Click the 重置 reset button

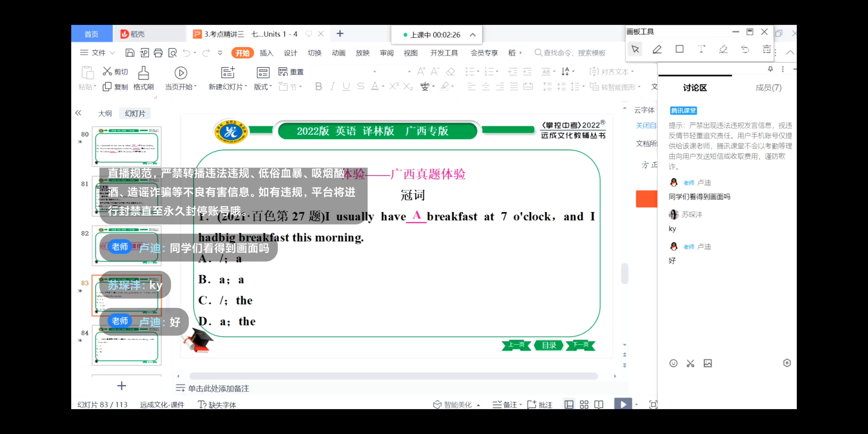tap(291, 72)
